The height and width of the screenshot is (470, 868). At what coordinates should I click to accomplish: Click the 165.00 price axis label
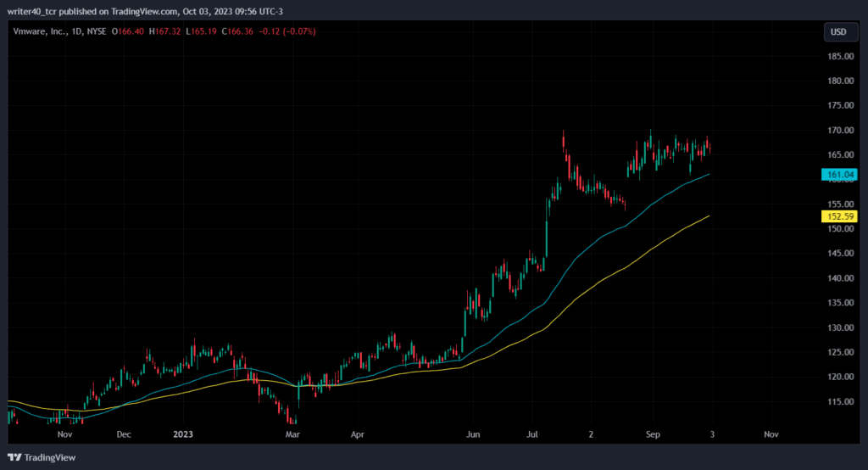click(x=840, y=154)
